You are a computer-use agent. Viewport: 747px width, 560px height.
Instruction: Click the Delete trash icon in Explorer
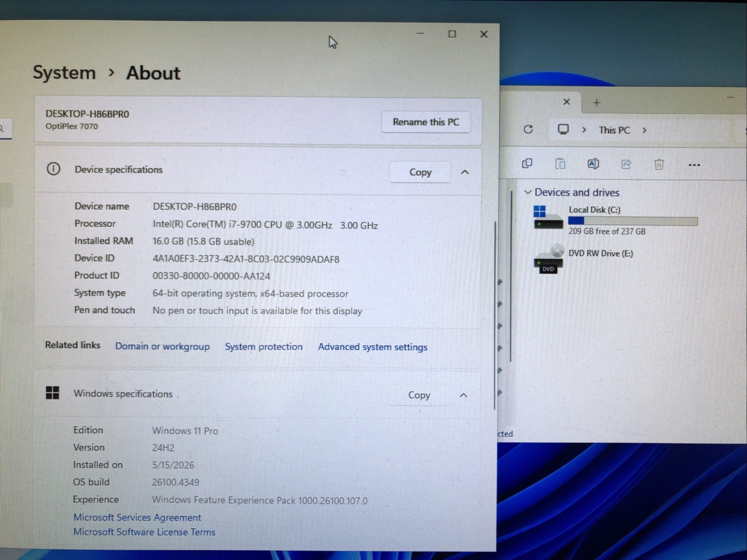(659, 164)
